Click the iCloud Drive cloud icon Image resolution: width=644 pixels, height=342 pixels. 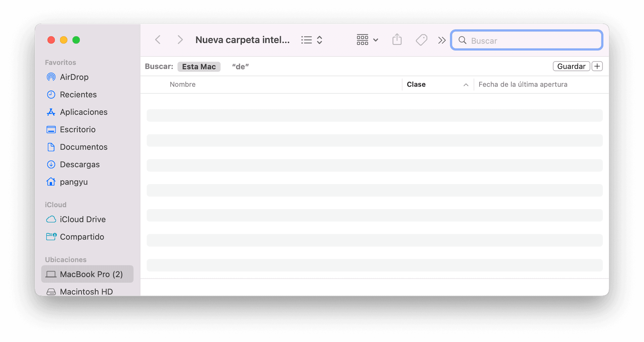[x=51, y=219]
